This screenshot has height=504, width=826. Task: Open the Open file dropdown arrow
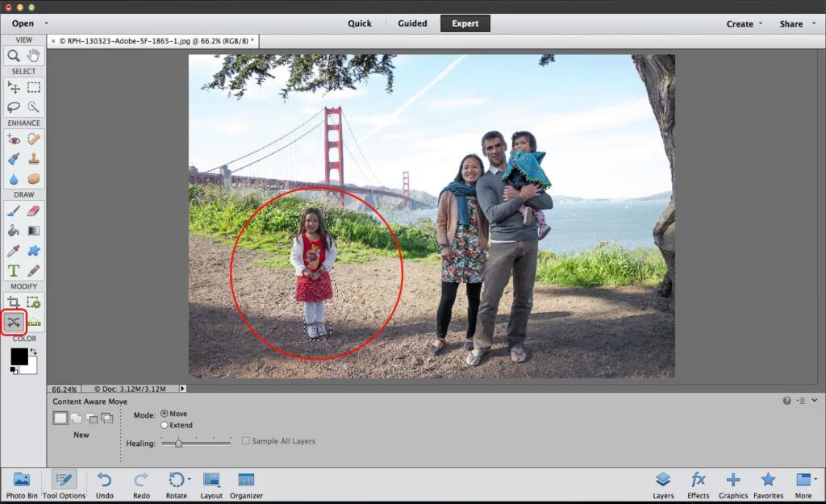46,23
